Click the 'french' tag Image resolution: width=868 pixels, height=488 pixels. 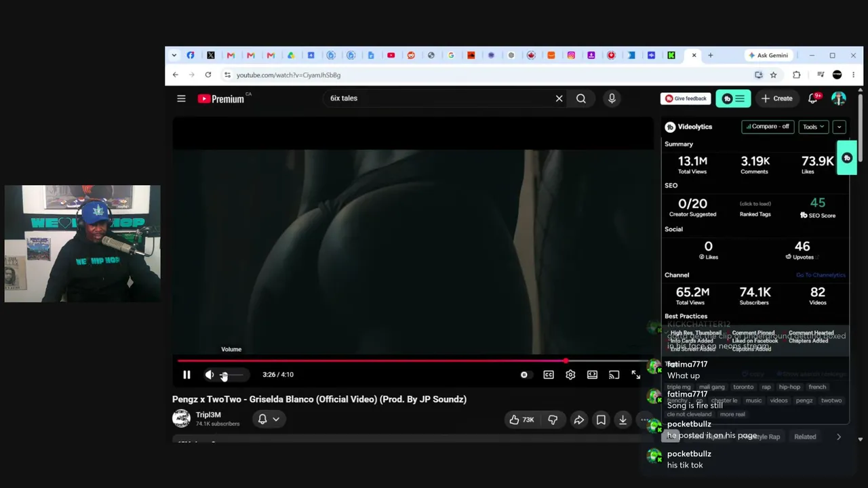tap(817, 387)
